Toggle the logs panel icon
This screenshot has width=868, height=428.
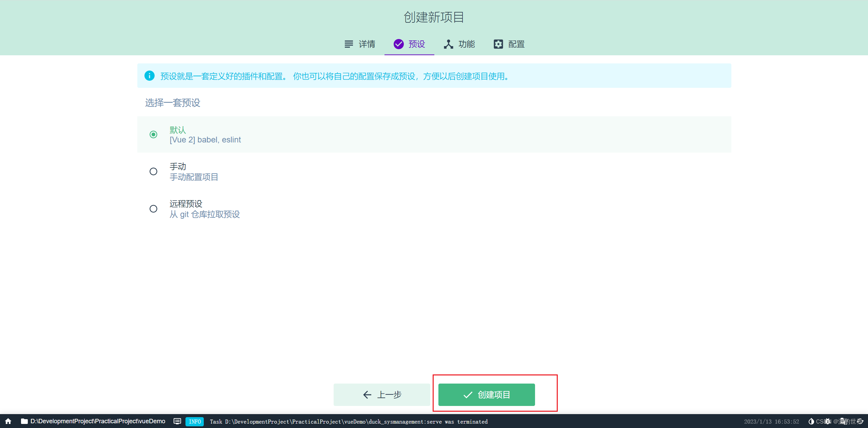(x=177, y=421)
